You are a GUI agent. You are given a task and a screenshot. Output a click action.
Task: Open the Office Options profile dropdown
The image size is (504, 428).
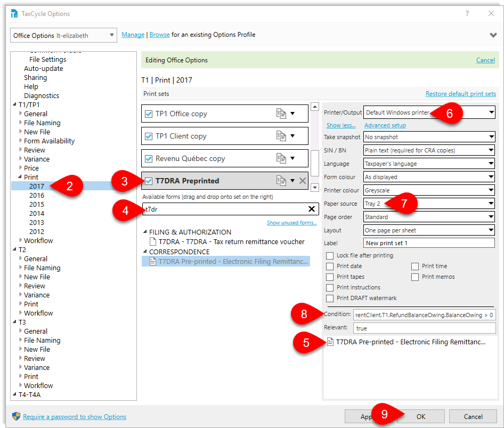pos(63,35)
